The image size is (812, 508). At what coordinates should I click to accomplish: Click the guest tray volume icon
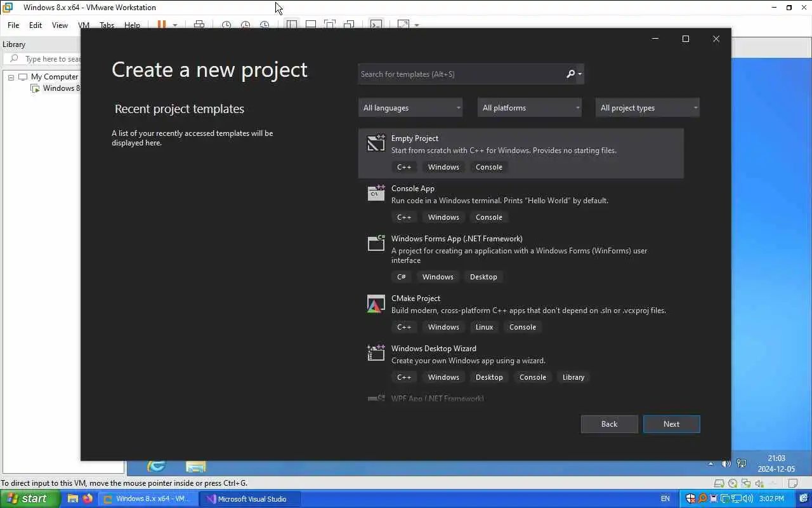coord(726,464)
